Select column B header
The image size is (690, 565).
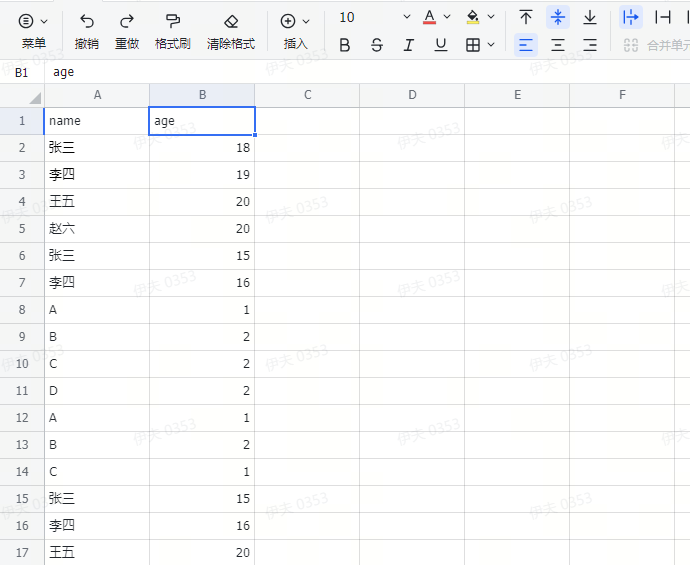(202, 95)
